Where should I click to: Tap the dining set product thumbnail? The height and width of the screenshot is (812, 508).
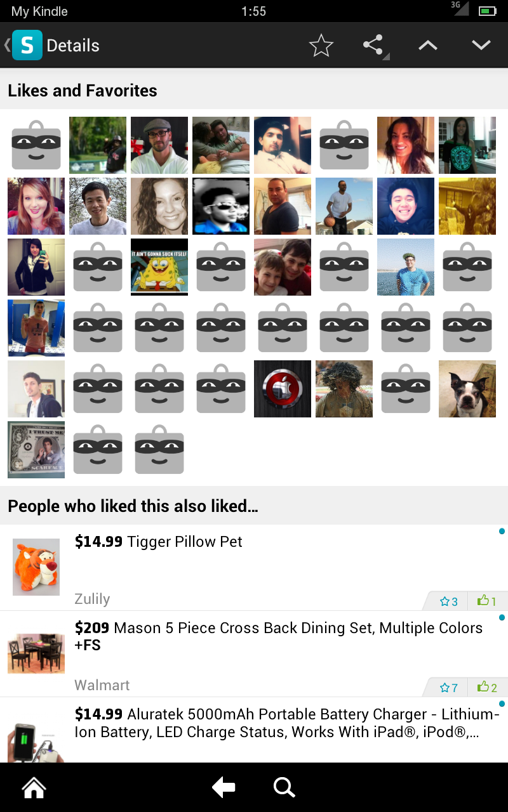[x=36, y=653]
